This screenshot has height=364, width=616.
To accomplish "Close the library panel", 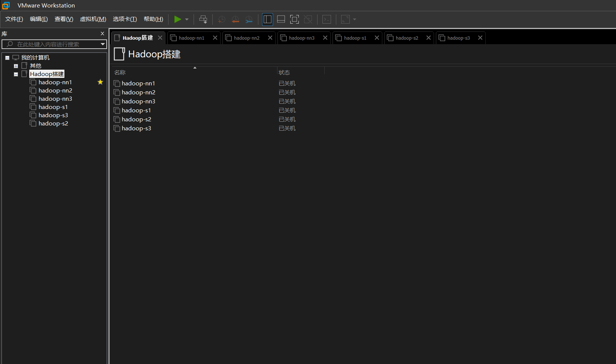I will point(102,34).
